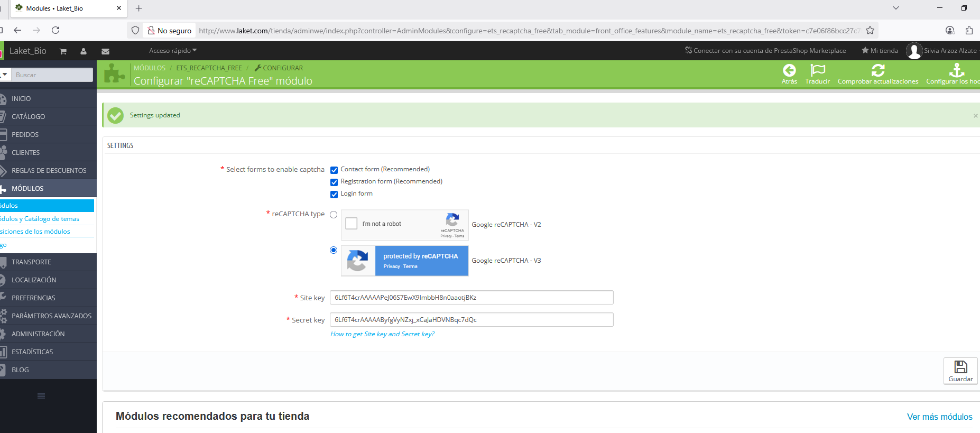
Task: Click the reCAPTCHA V2 preview image
Action: [x=405, y=225]
